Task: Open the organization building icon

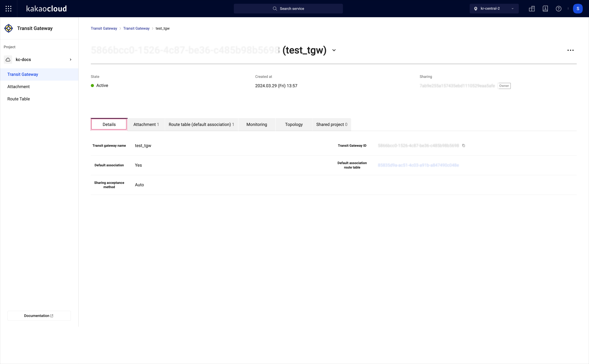Action: pyautogui.click(x=532, y=9)
